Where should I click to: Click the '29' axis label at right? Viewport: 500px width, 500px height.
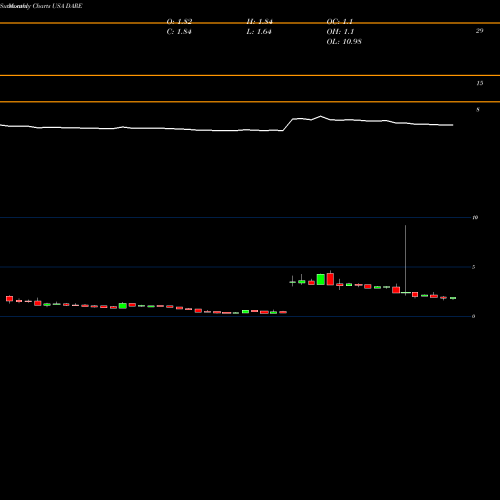click(479, 31)
